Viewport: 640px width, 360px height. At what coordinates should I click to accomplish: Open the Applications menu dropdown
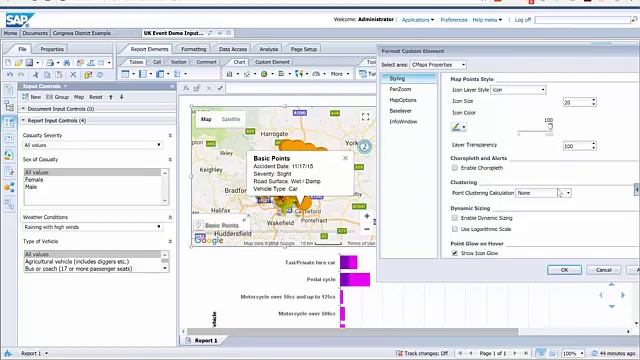pos(418,20)
